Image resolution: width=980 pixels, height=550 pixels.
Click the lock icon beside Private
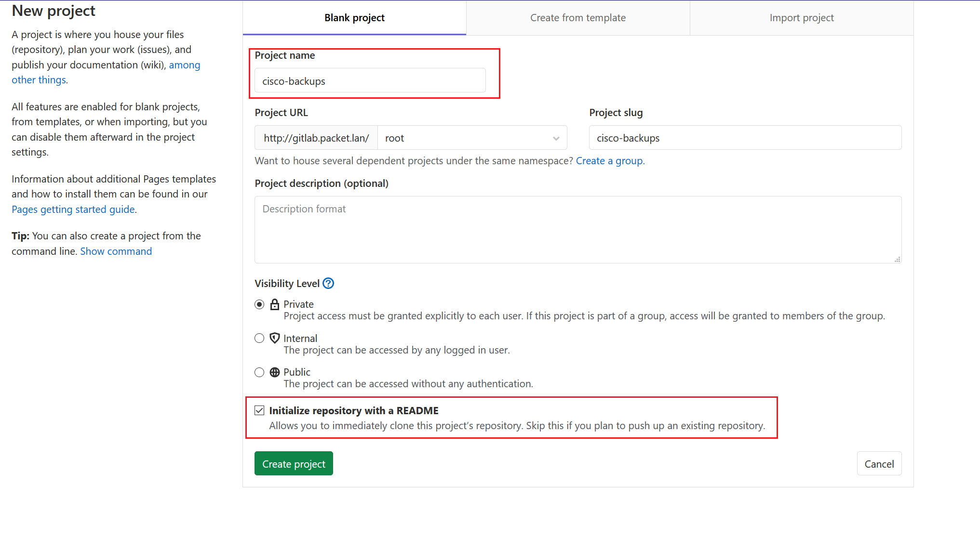click(275, 304)
